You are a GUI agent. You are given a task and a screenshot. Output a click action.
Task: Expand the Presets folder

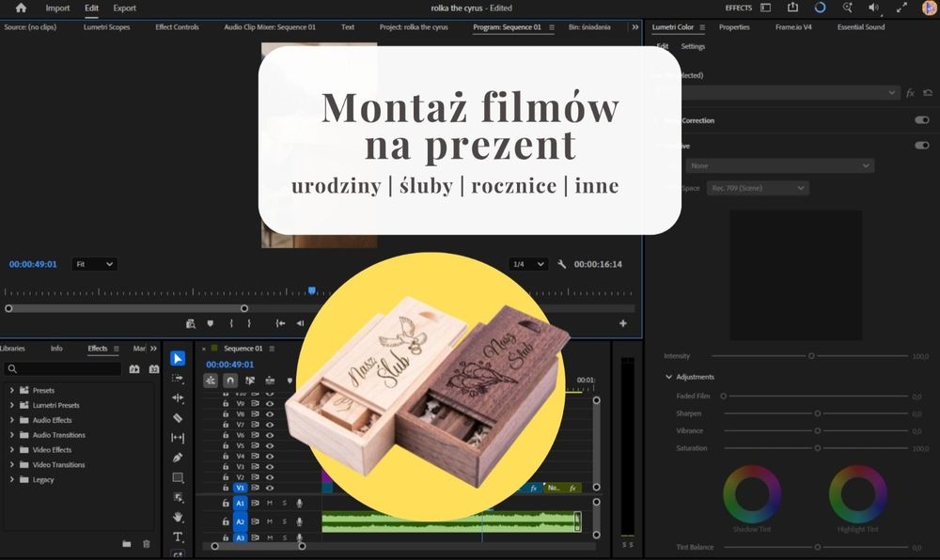11,390
